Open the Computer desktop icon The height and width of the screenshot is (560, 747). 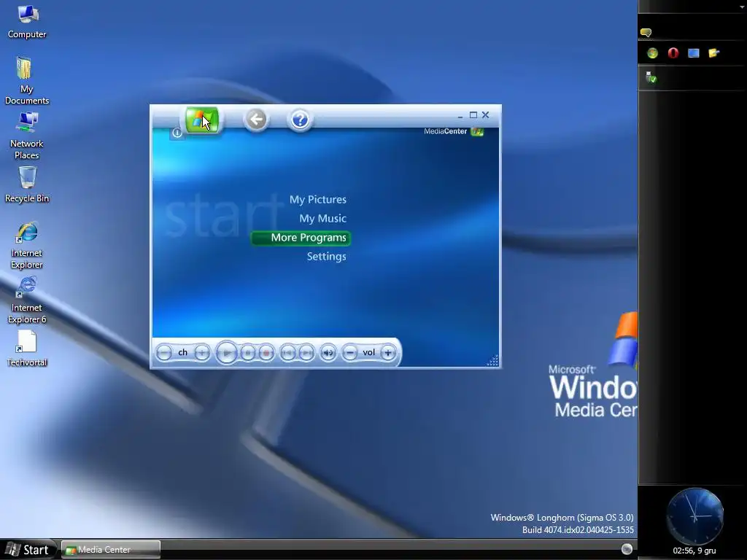tap(27, 21)
